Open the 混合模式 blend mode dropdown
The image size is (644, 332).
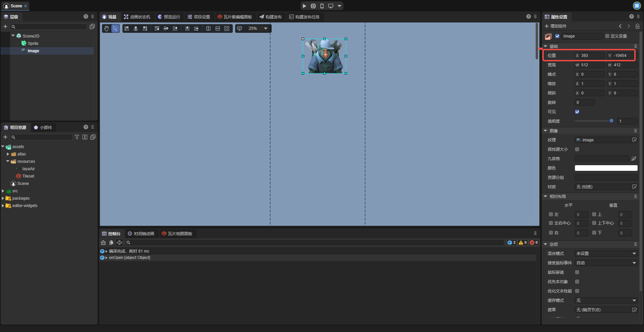606,254
